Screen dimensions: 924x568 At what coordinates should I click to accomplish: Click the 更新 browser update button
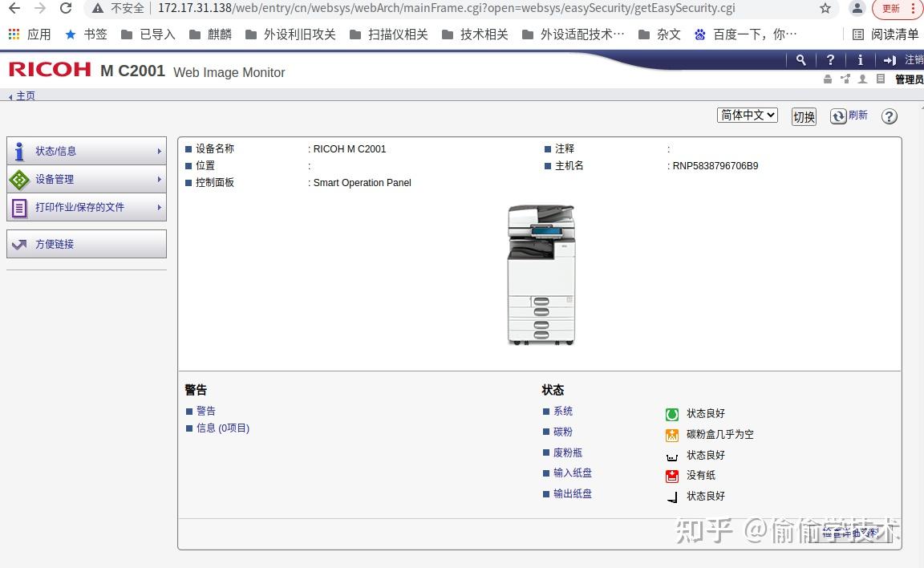pyautogui.click(x=890, y=9)
